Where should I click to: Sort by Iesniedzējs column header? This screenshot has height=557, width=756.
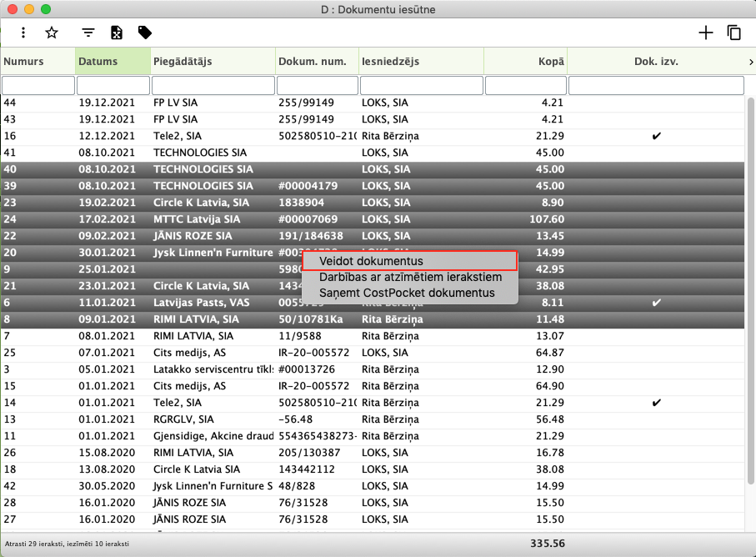pyautogui.click(x=422, y=61)
